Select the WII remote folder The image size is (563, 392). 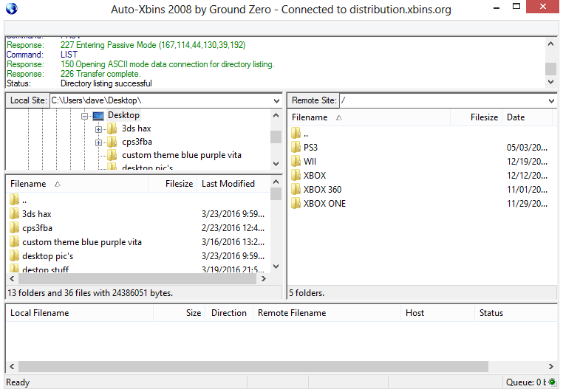pos(310,162)
